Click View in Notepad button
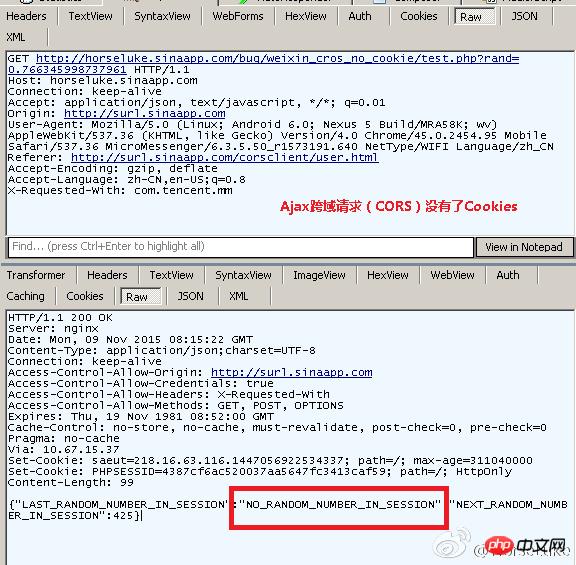576x565 pixels. 524,247
